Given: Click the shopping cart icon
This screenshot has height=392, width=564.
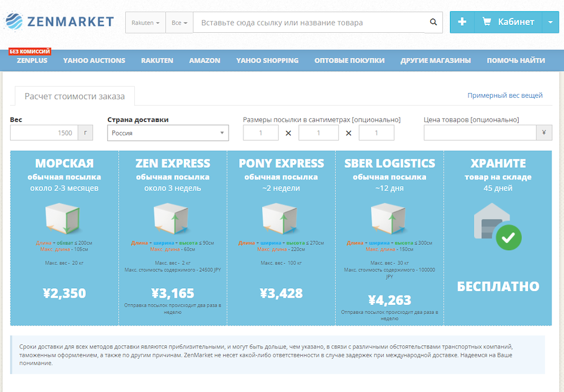Looking at the screenshot, I should point(486,22).
